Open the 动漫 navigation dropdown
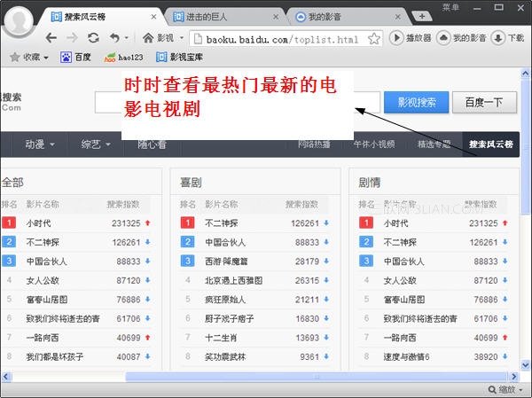Image resolution: width=532 pixels, height=398 pixels. pyautogui.click(x=40, y=144)
